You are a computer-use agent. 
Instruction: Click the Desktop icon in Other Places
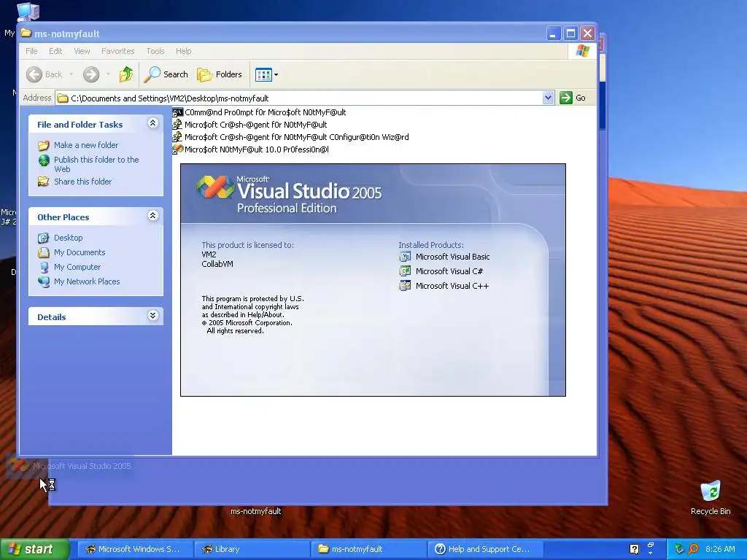click(44, 238)
